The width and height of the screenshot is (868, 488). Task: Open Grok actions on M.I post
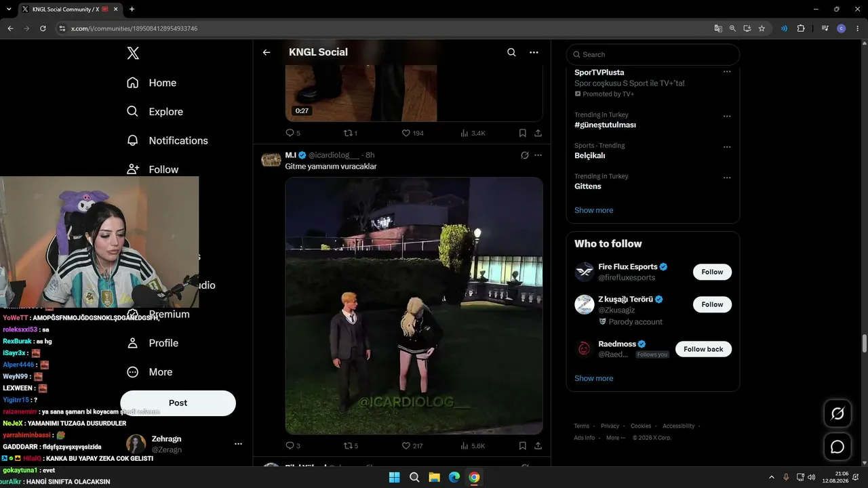click(x=524, y=155)
